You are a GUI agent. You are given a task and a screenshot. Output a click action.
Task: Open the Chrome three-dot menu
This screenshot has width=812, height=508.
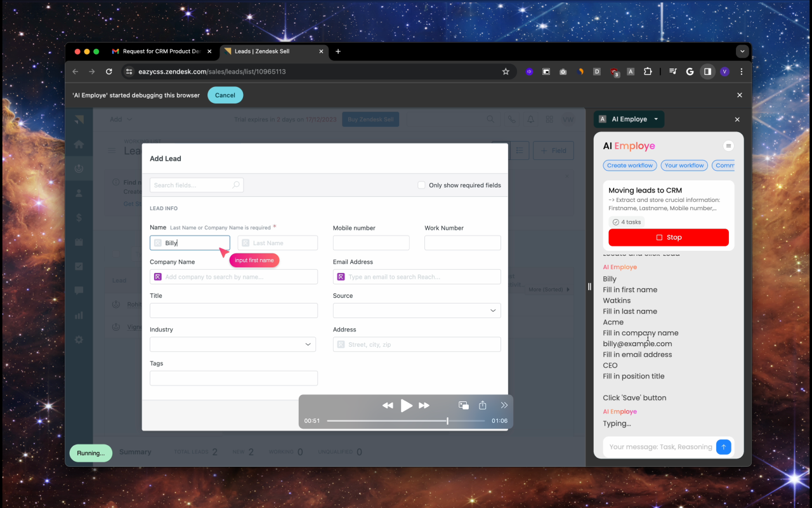(x=741, y=72)
